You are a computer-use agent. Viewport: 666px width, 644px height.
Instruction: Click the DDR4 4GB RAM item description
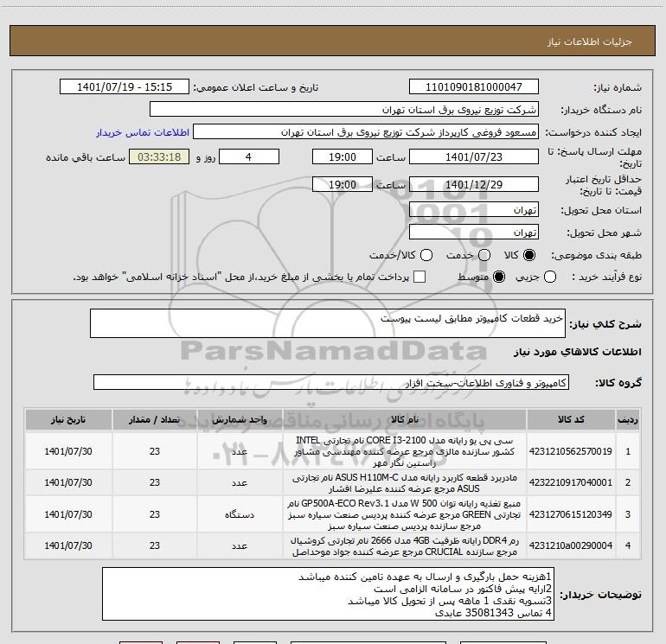pos(405,546)
